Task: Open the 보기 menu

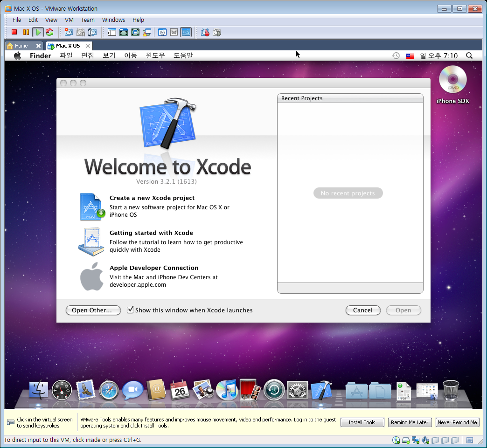Action: coord(109,55)
